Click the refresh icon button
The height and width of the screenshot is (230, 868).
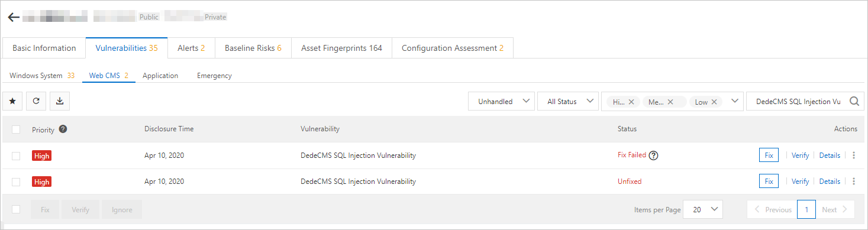(x=36, y=101)
